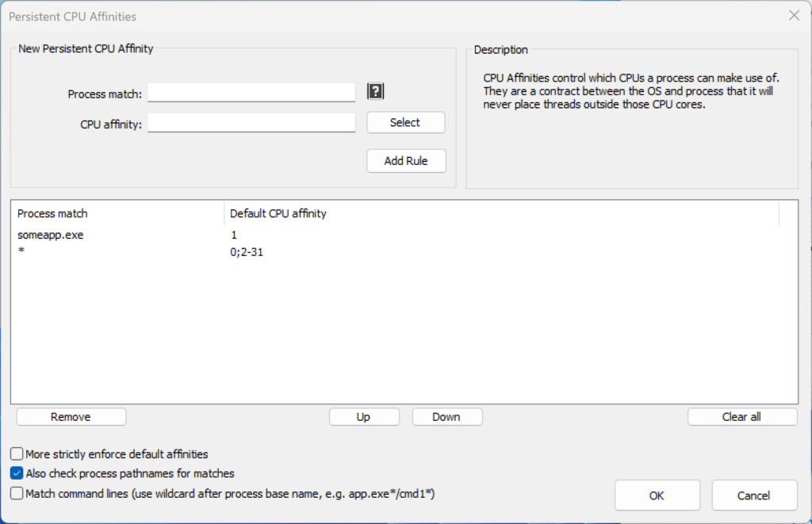812x524 pixels.
Task: Dismiss the dialog with Cancel
Action: click(x=753, y=495)
